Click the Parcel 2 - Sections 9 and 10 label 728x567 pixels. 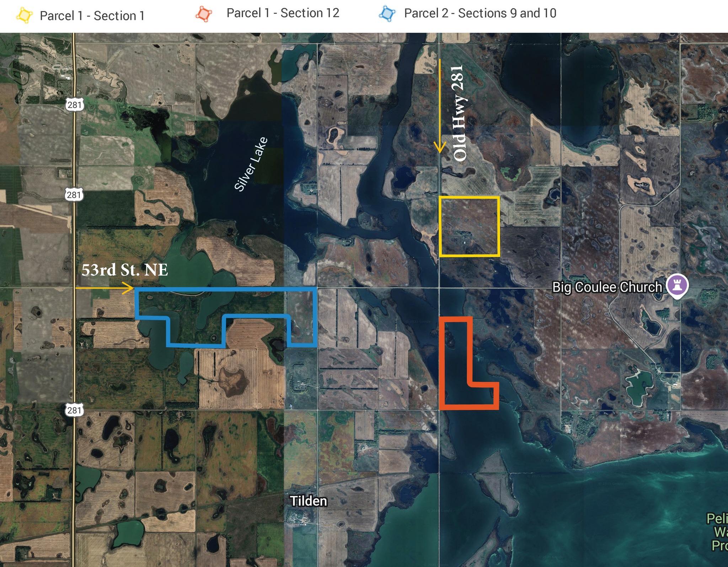tap(480, 14)
